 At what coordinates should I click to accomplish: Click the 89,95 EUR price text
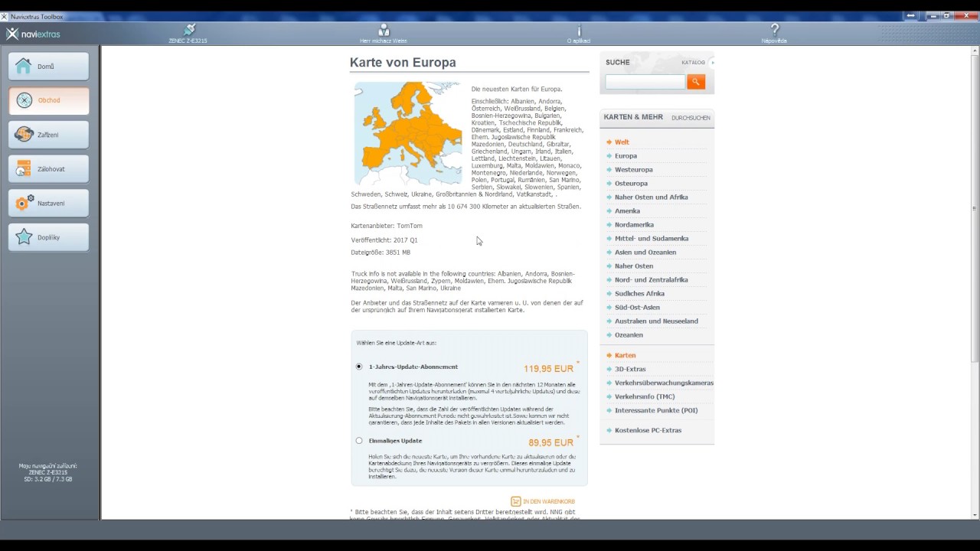click(x=550, y=443)
